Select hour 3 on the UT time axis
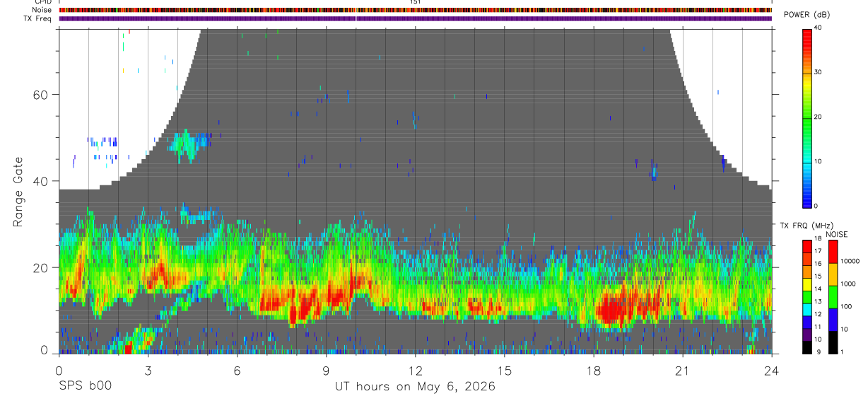 148,371
